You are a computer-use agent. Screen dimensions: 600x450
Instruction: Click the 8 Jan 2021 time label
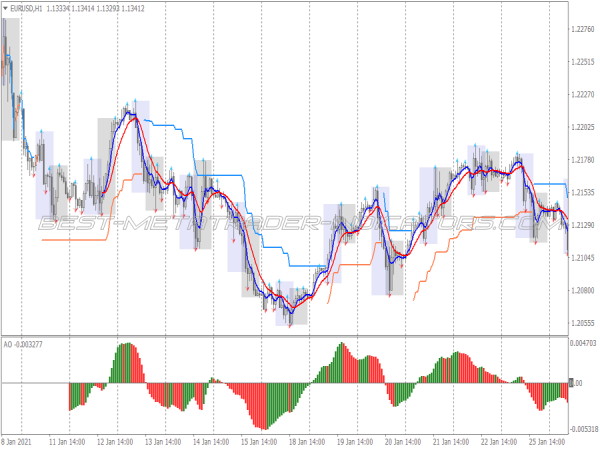point(16,442)
